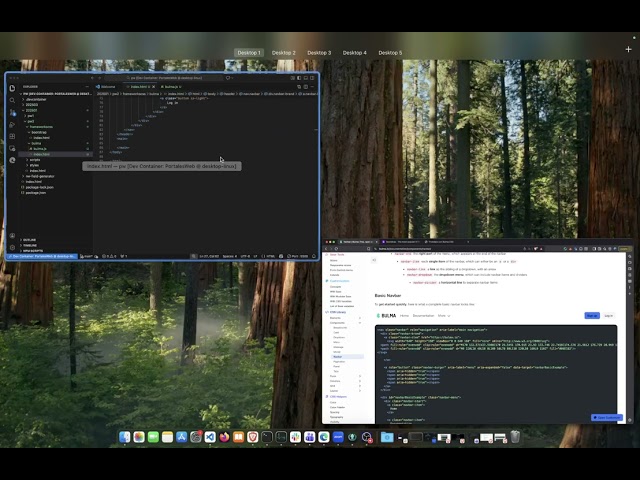Click HTML language mode in status bar
640x480 pixels.
click(x=269, y=256)
